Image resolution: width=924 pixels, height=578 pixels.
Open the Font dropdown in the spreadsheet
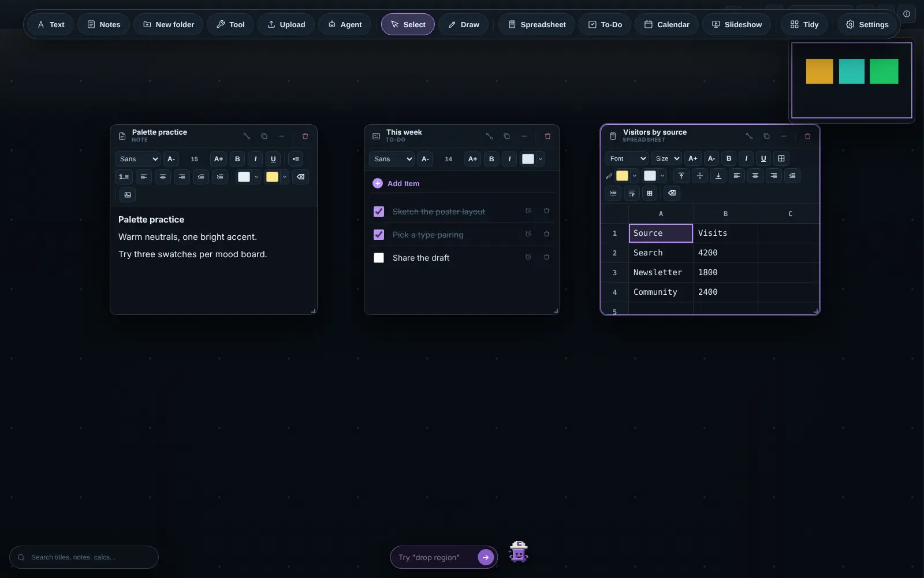coord(627,158)
